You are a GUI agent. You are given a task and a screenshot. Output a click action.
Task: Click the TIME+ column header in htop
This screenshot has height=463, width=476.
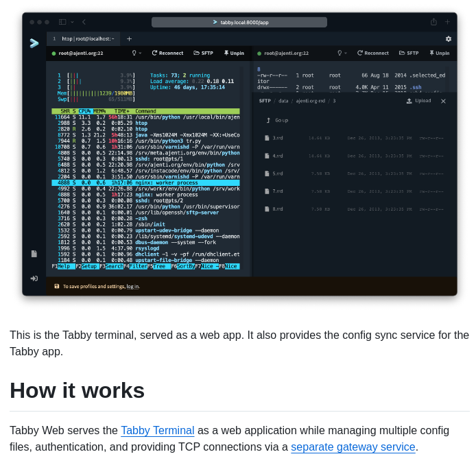121,111
